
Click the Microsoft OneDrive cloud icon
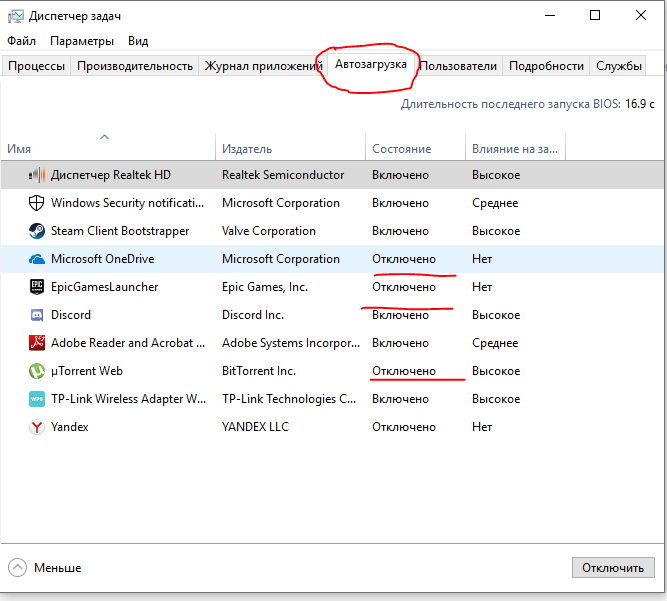(37, 259)
